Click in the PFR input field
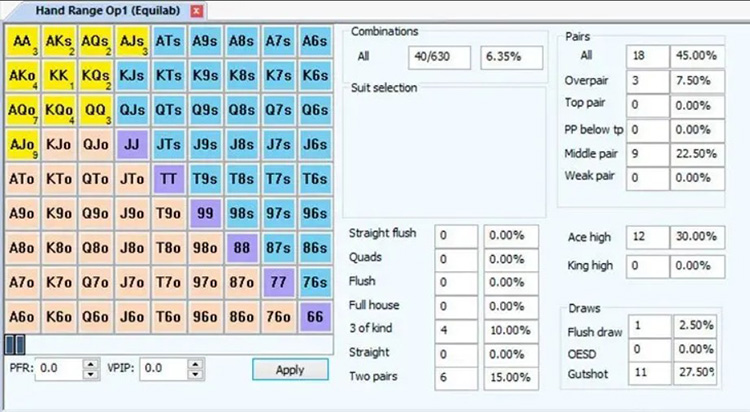The width and height of the screenshot is (750, 412). tap(60, 368)
